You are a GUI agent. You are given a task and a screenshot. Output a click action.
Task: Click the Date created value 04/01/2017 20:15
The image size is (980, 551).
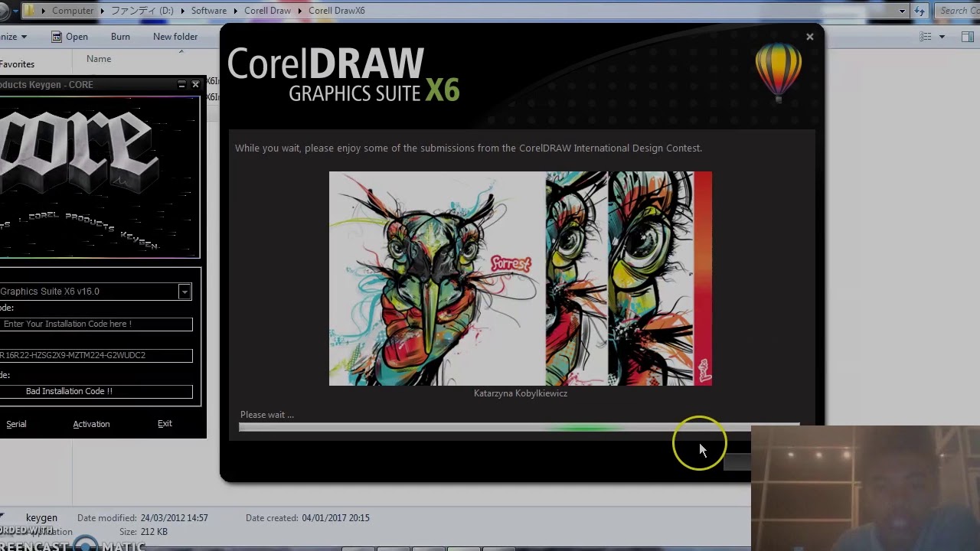pos(335,518)
